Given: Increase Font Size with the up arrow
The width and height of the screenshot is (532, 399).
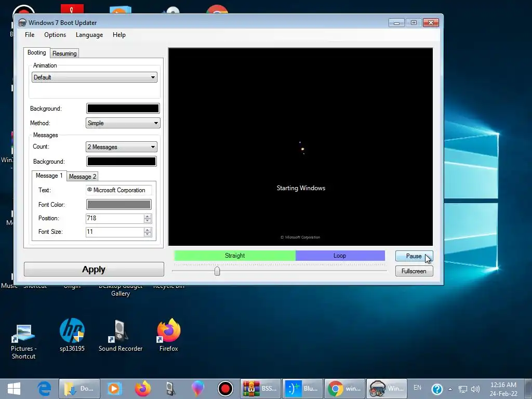Looking at the screenshot, I should tap(147, 230).
